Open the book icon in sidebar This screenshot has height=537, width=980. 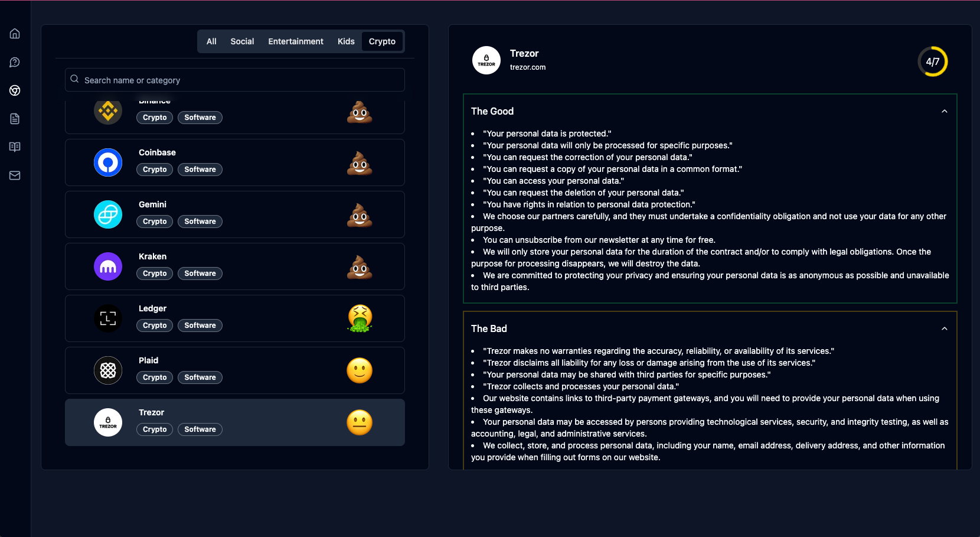pos(15,147)
